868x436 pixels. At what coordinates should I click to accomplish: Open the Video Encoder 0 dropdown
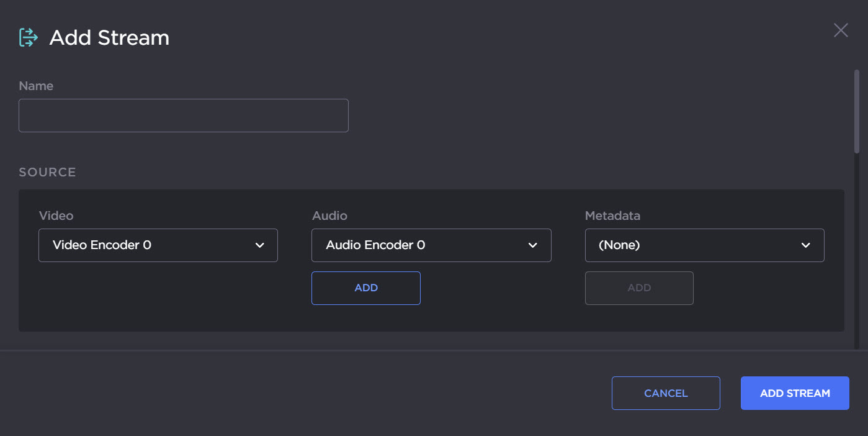point(158,245)
